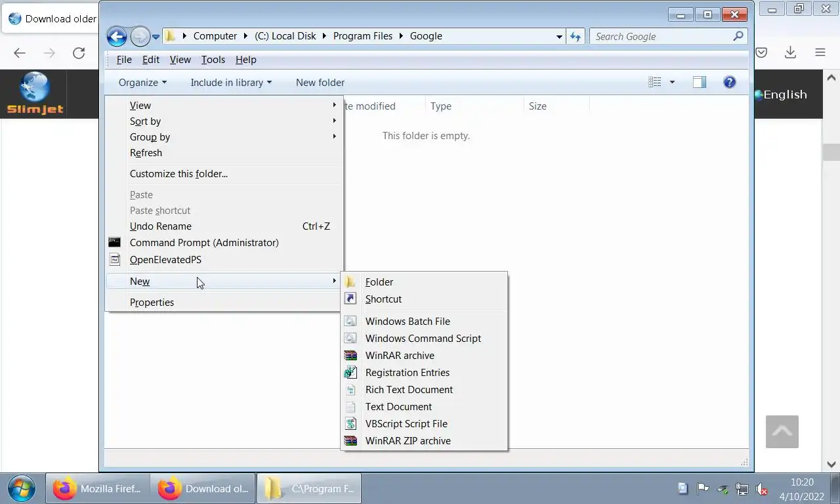Click the muted volume tray icon
The height and width of the screenshot is (504, 840).
(x=762, y=489)
